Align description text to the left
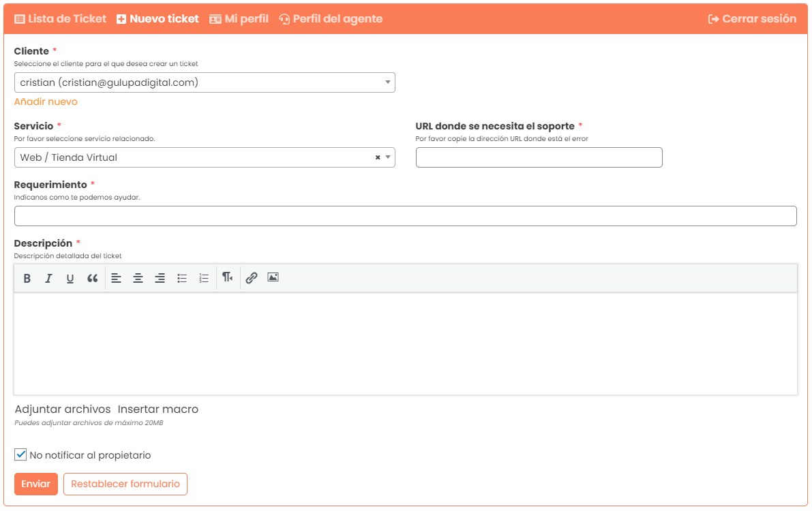812x511 pixels. 116,279
